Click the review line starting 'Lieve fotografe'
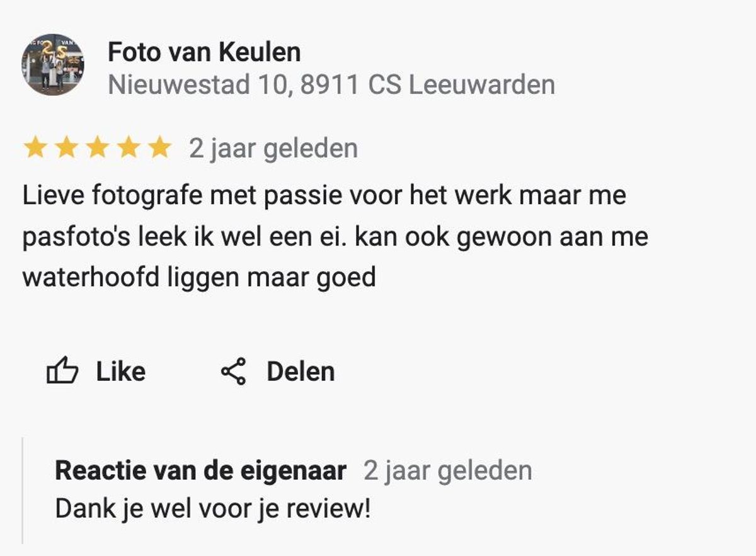Viewport: 756px width, 556px height. coord(324,196)
